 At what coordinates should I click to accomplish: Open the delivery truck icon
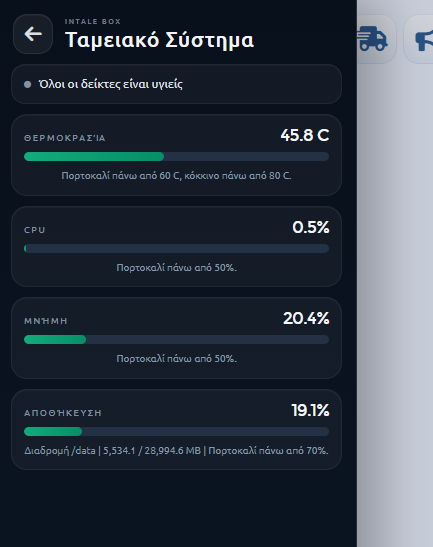(x=372, y=39)
